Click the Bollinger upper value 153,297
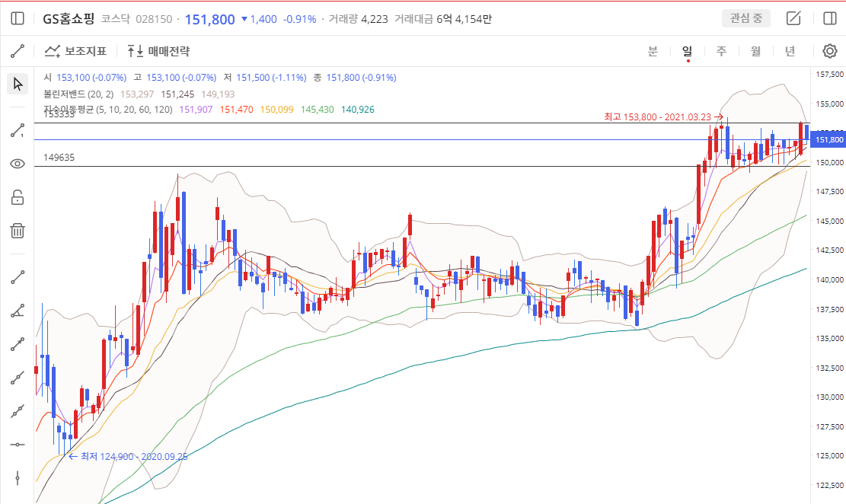 137,94
